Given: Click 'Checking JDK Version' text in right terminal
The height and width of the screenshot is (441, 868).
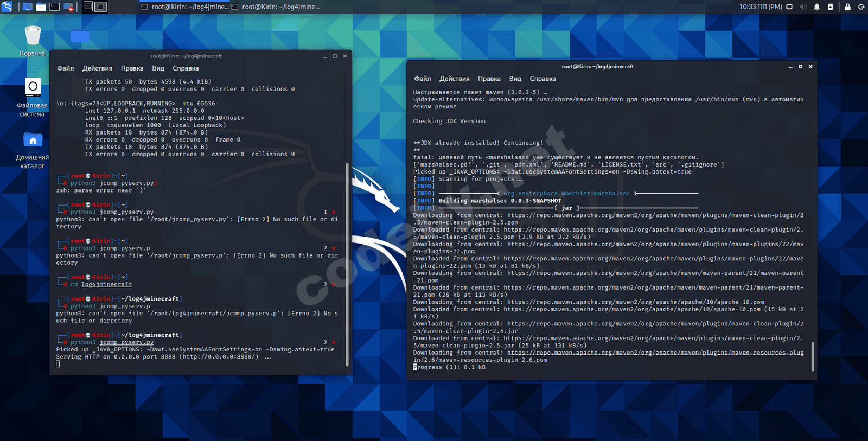Looking at the screenshot, I should point(449,121).
